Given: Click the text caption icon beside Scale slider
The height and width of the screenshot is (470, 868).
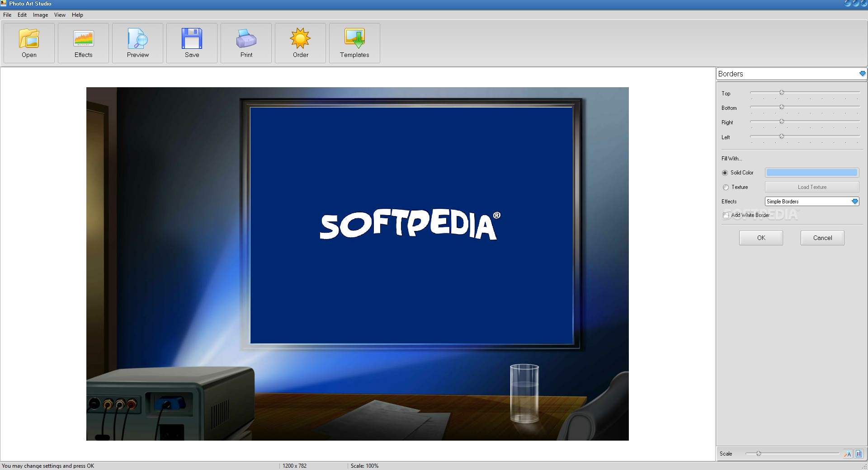Looking at the screenshot, I should pyautogui.click(x=848, y=454).
